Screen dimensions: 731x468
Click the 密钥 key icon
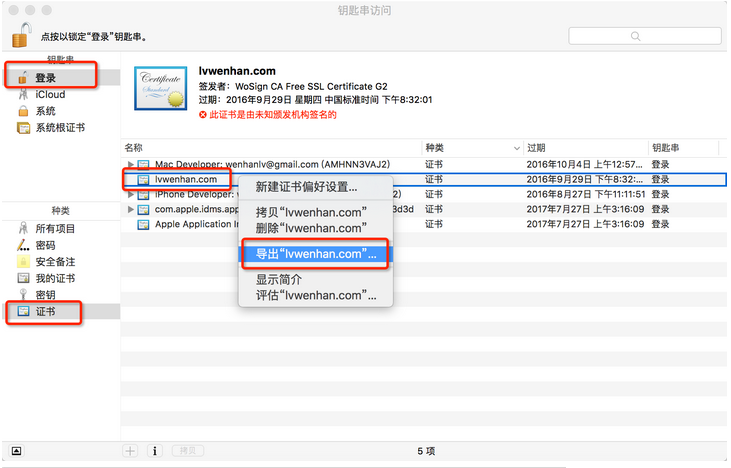[23, 295]
